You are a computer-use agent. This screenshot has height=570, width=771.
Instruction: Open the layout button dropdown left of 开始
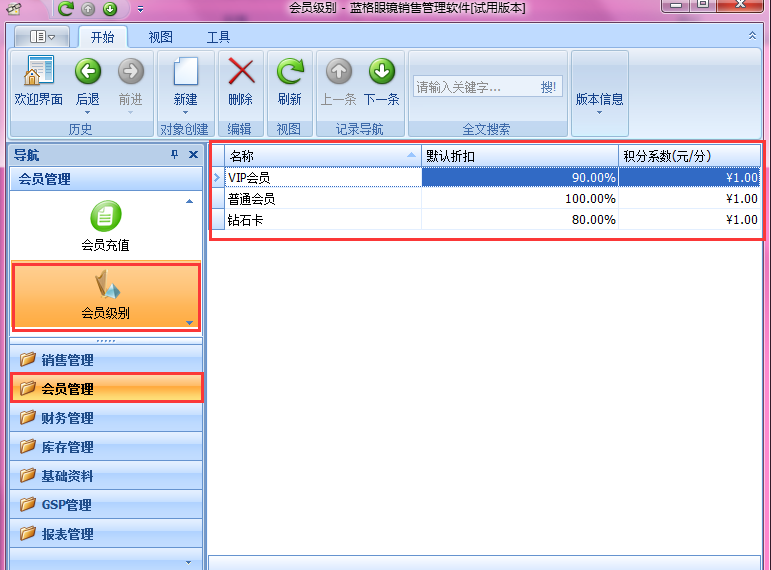pos(42,37)
